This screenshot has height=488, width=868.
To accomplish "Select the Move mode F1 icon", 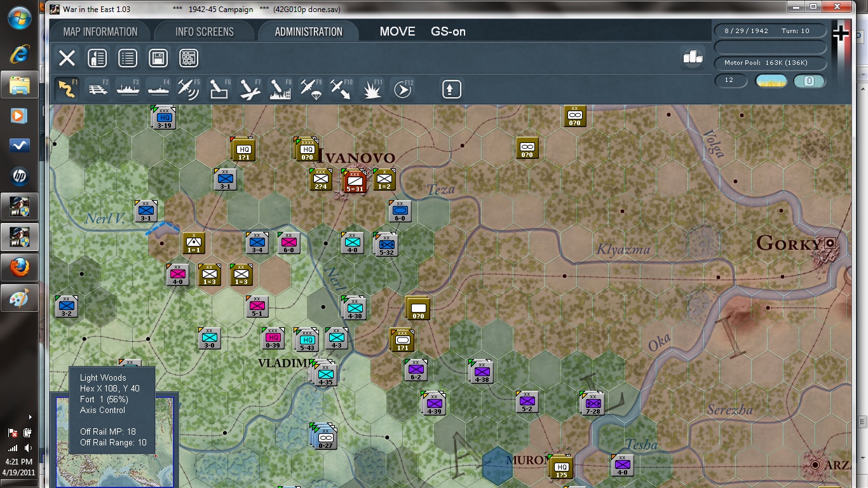I will (x=67, y=89).
